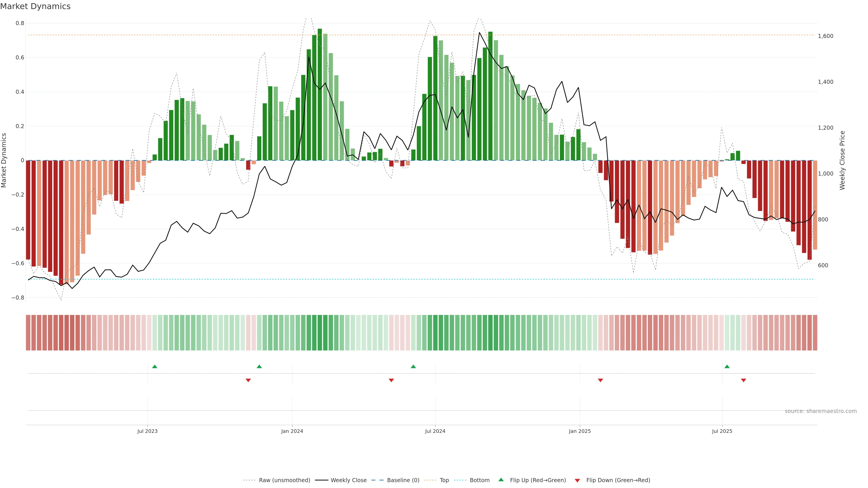Toggle the Bottom legend entry
The width and height of the screenshot is (868, 488).
point(479,480)
